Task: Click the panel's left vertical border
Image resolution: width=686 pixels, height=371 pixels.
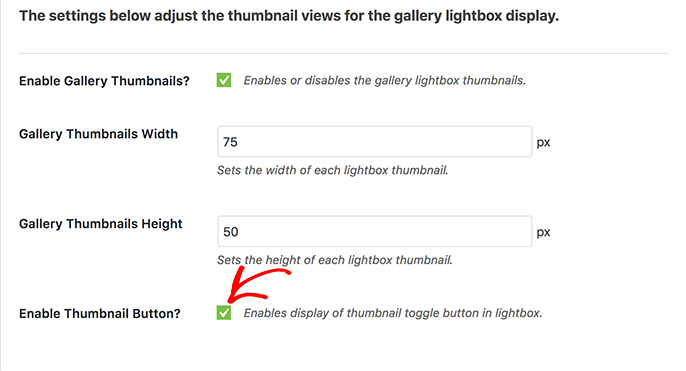Action: (1, 186)
